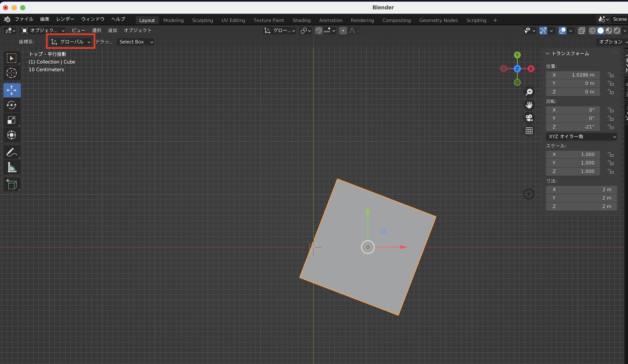Open the Select Box drag dropdown
Viewport: 628px width, 364px height.
click(x=136, y=42)
